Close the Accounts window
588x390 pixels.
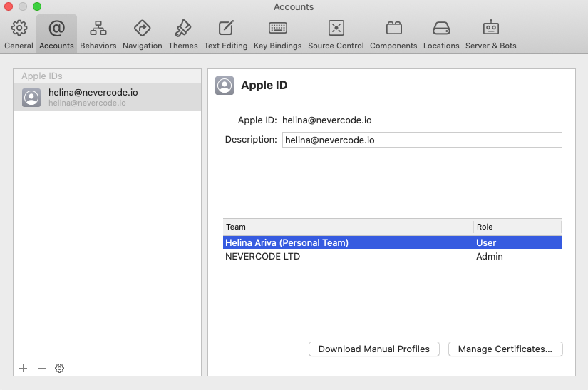[x=9, y=6]
